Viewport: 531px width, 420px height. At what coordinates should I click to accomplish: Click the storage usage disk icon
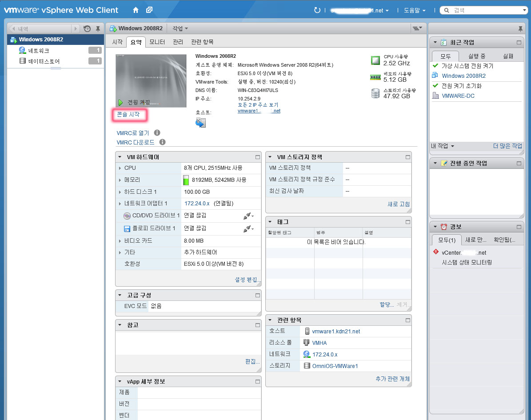coord(375,93)
